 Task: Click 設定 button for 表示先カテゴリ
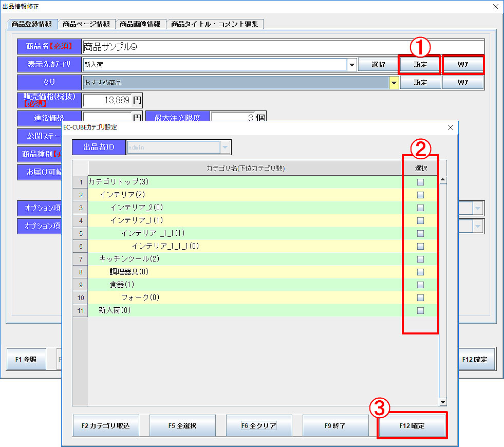pyautogui.click(x=420, y=65)
